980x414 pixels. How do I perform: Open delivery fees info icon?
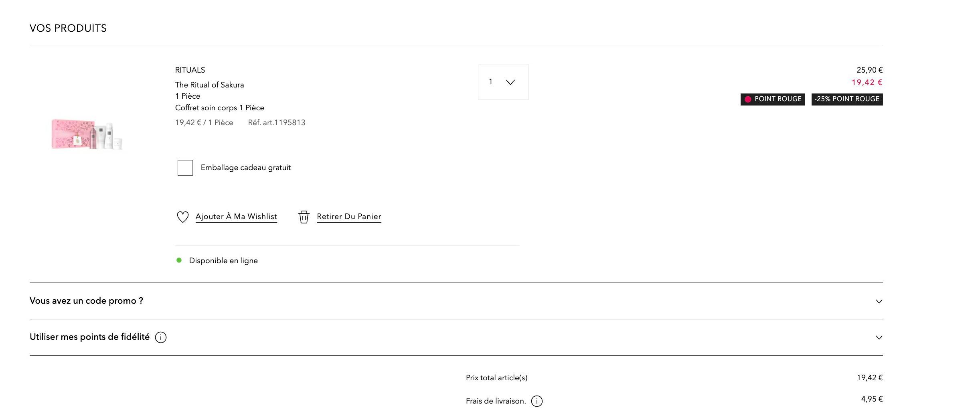point(537,401)
